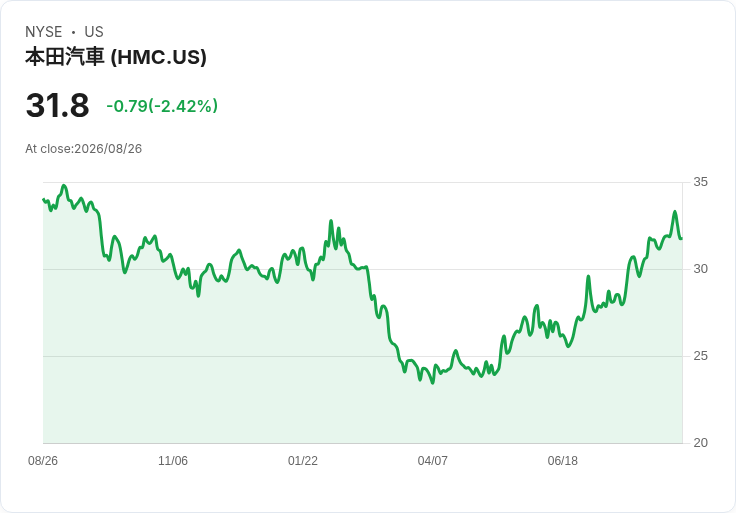Click the 30 y-axis price label
The image size is (736, 513).
coord(700,269)
